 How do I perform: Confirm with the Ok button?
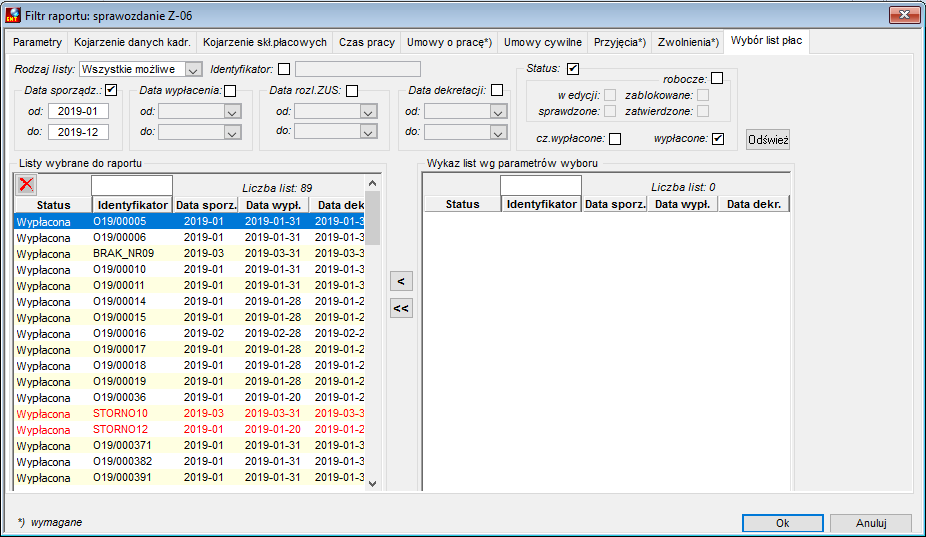[782, 523]
